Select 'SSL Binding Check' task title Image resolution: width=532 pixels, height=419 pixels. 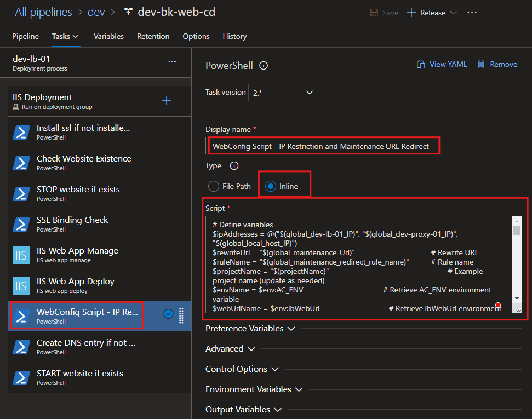[x=72, y=220]
